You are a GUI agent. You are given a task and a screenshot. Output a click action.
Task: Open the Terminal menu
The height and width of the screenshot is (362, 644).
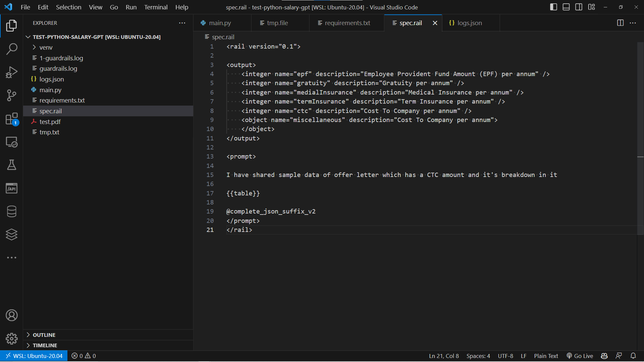pos(156,7)
